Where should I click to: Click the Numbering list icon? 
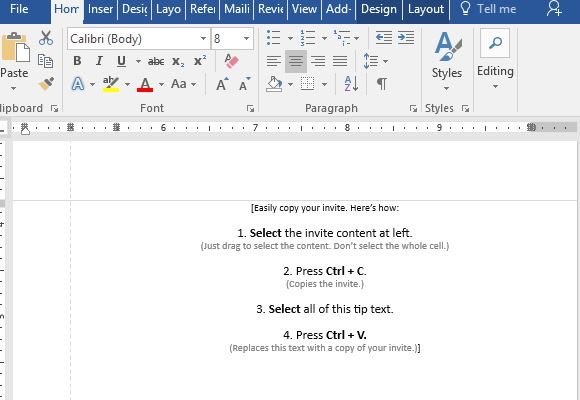pos(308,38)
